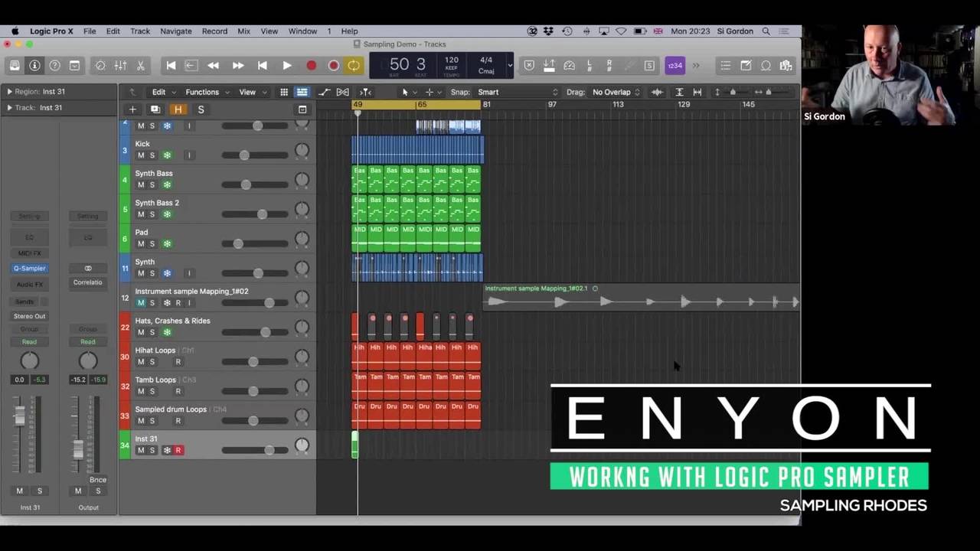The width and height of the screenshot is (980, 551).
Task: Toggle the purple count-in 1234 button
Action: pyautogui.click(x=675, y=66)
